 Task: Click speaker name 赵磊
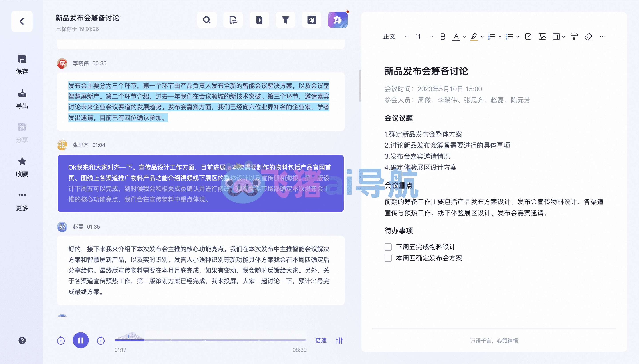[x=78, y=227]
